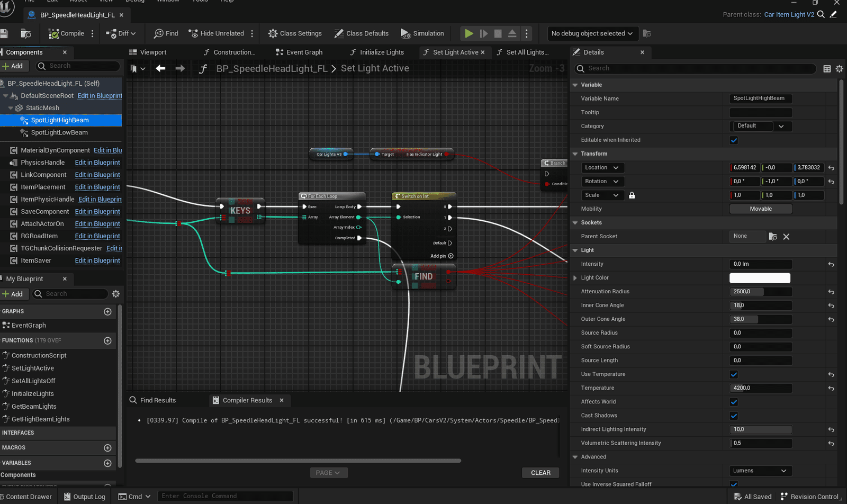Reset Location to default value
Viewport: 847px width, 504px height.
click(x=831, y=168)
